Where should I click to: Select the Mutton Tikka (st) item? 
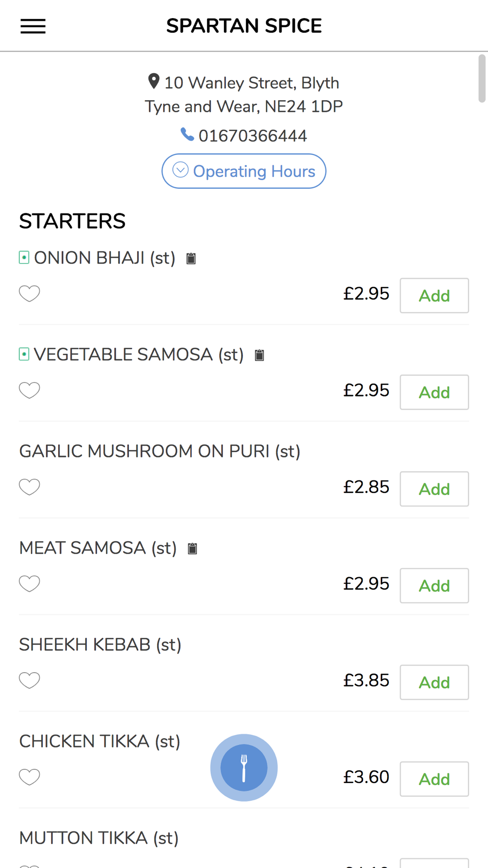tap(99, 838)
